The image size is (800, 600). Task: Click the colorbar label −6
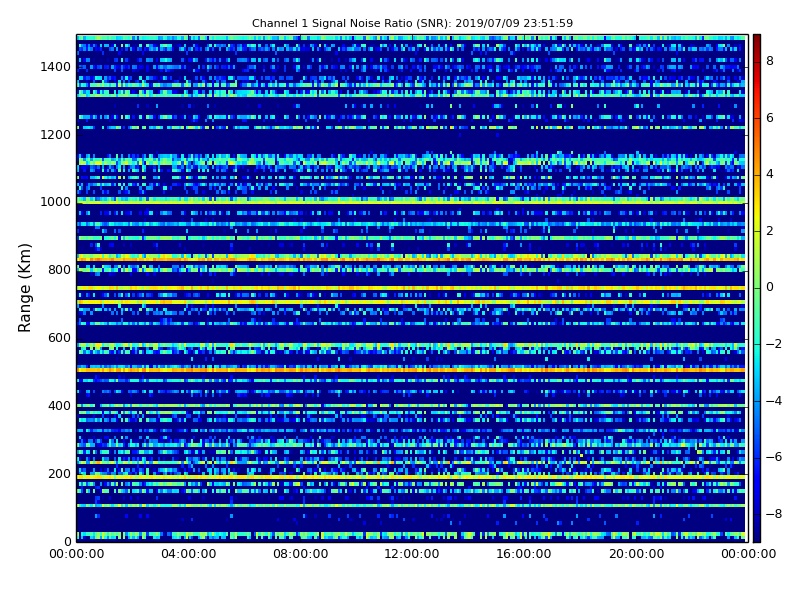pyautogui.click(x=773, y=457)
